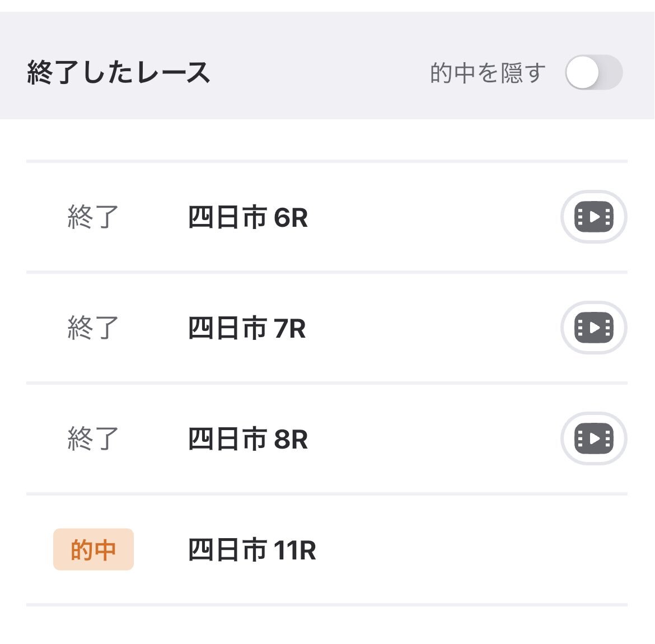This screenshot has height=644, width=655.
Task: Click the 終了したレース section header
Action: [x=119, y=73]
